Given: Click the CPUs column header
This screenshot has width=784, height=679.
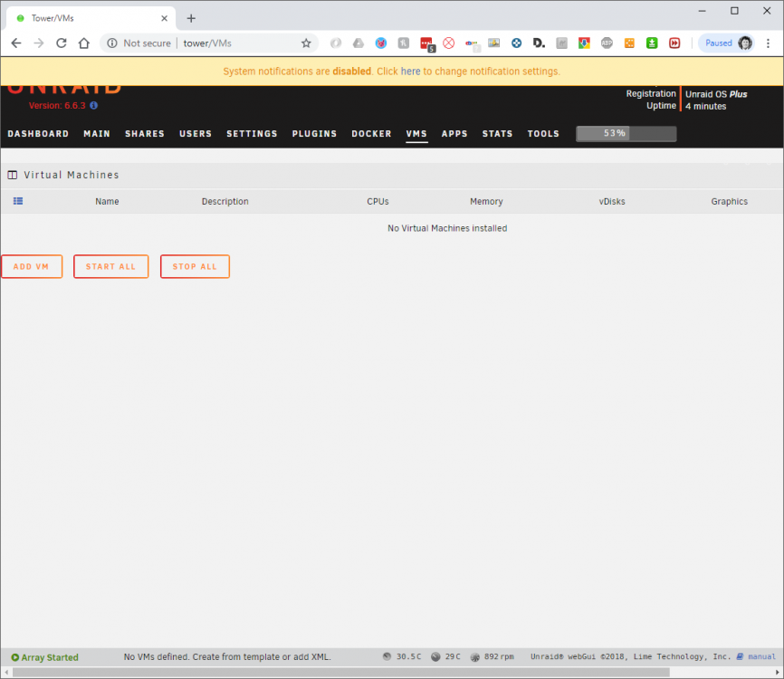Looking at the screenshot, I should [x=378, y=202].
